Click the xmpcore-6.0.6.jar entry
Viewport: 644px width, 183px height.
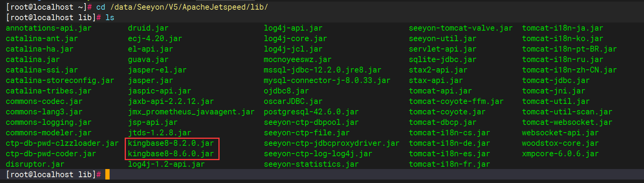[560, 154]
